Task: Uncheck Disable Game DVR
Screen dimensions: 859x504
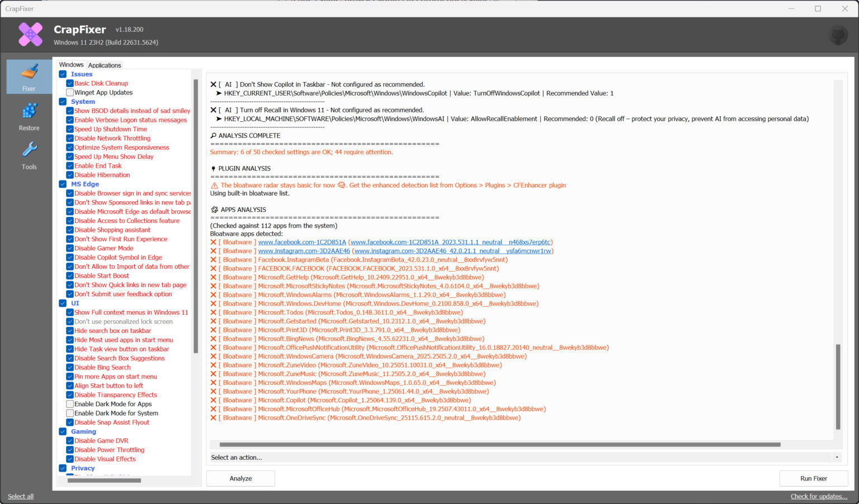Action: [x=69, y=440]
